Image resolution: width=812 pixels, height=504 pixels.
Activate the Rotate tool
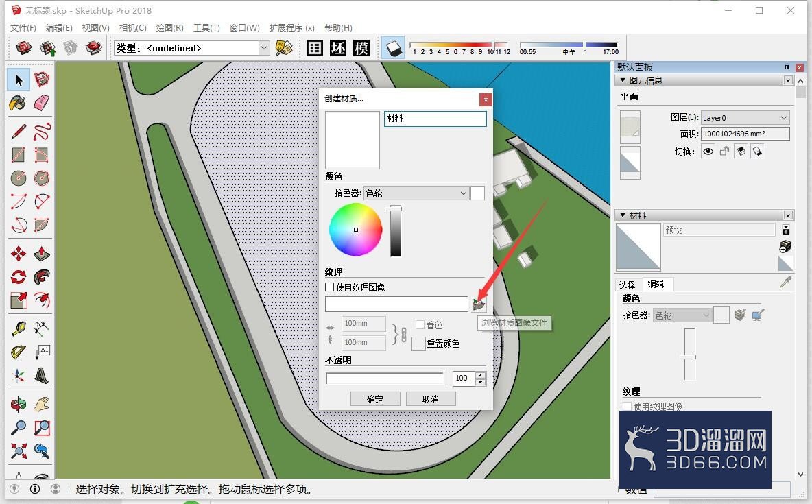click(19, 277)
